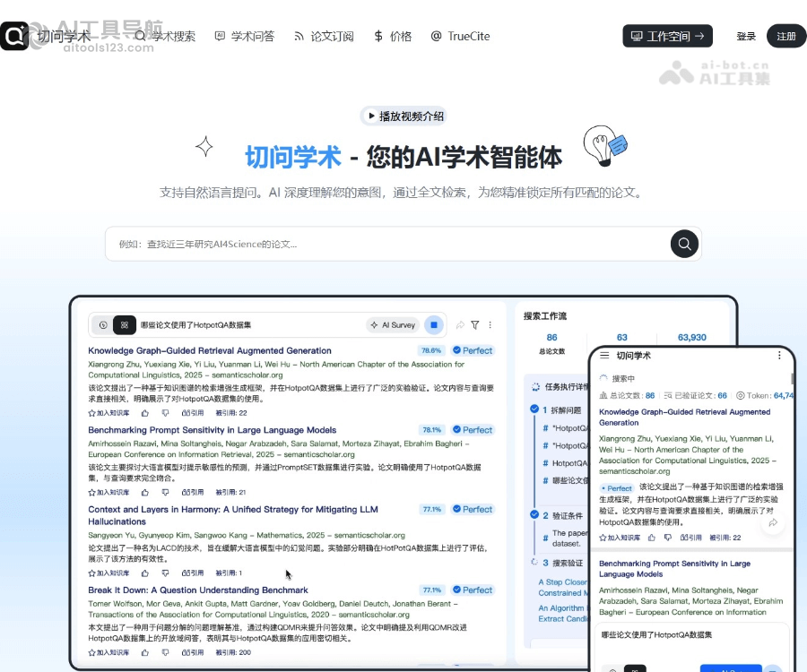Viewport: 807px width, 672px height.
Task: Click the 登录 login link
Action: tap(746, 37)
